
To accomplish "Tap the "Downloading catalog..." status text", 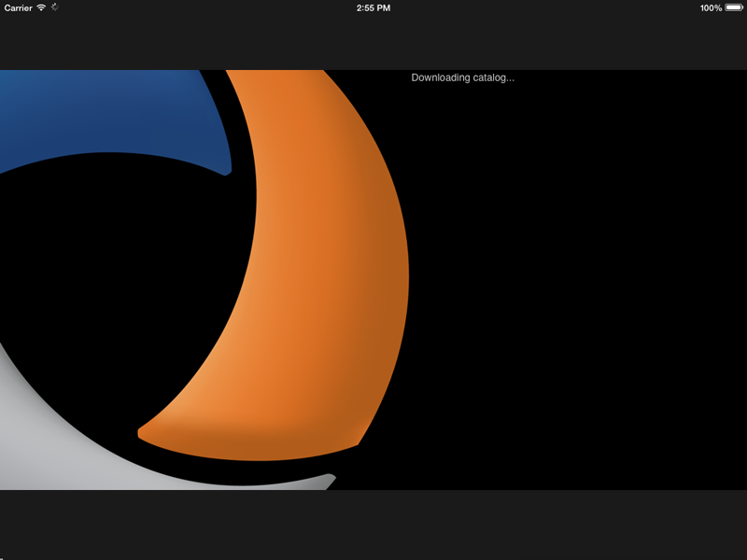I will pos(462,77).
